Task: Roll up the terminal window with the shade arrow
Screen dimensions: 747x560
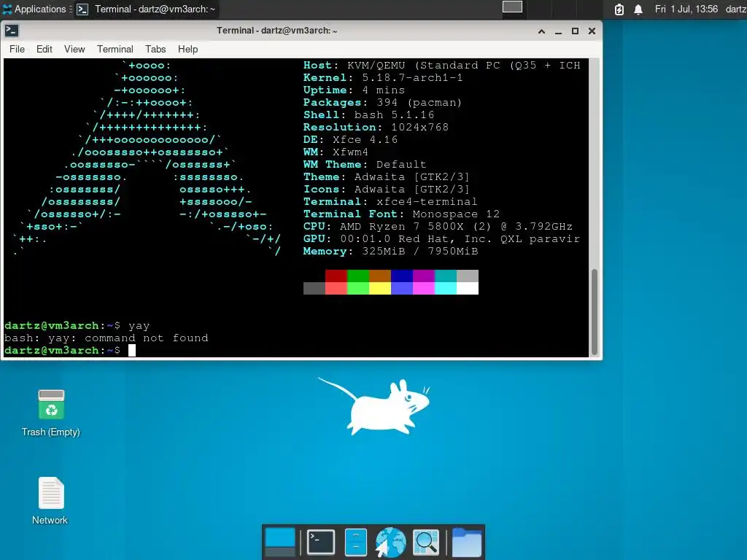Action: coord(541,31)
